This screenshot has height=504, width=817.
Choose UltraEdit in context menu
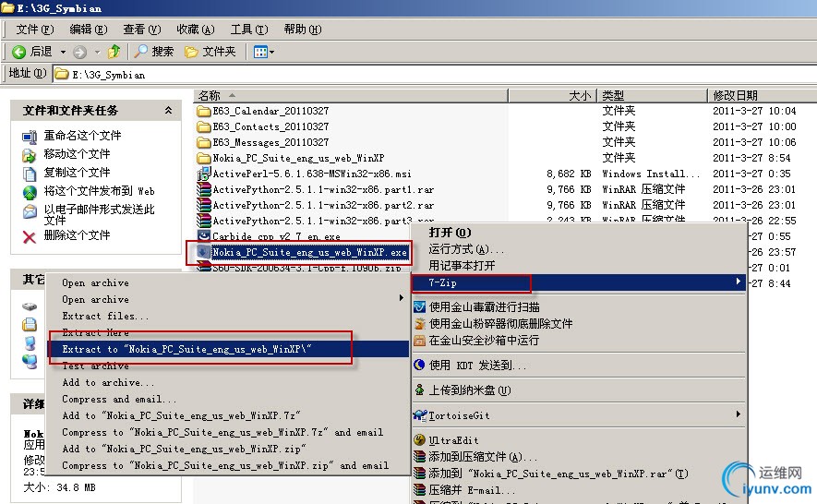pos(579,440)
